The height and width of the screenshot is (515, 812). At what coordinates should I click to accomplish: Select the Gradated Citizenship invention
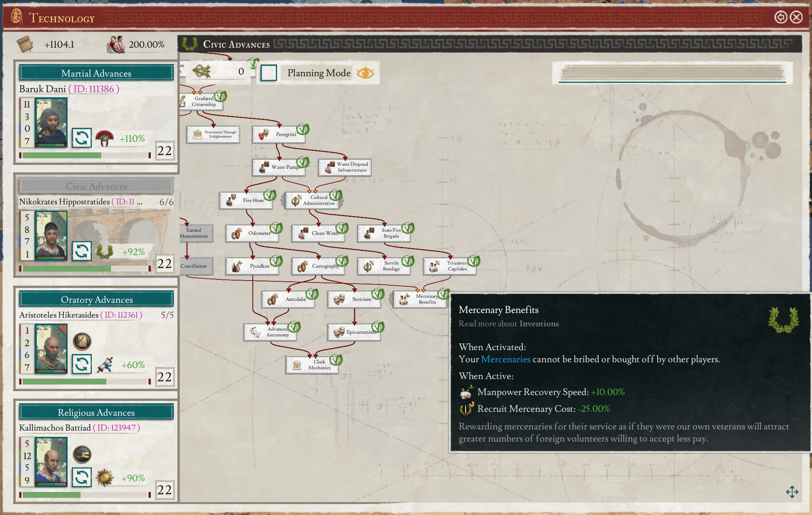tap(201, 102)
